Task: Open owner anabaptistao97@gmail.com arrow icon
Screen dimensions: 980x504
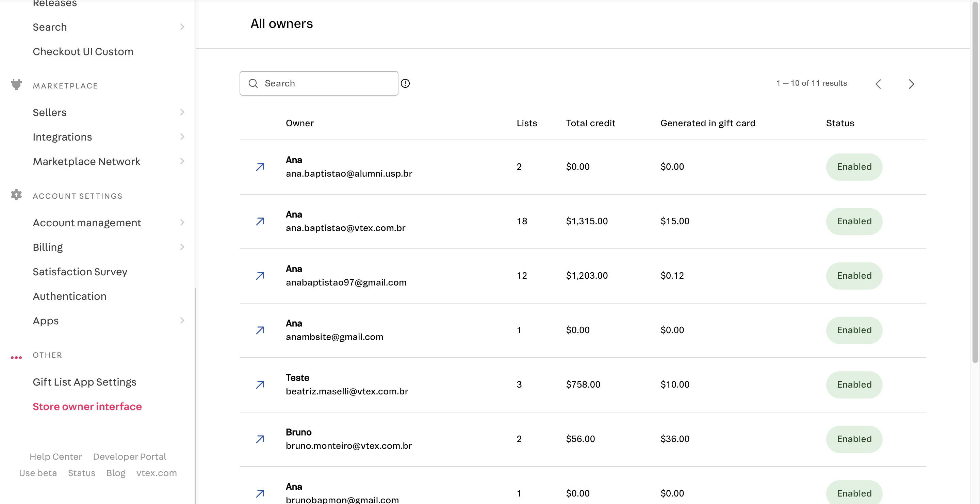Action: [x=260, y=276]
